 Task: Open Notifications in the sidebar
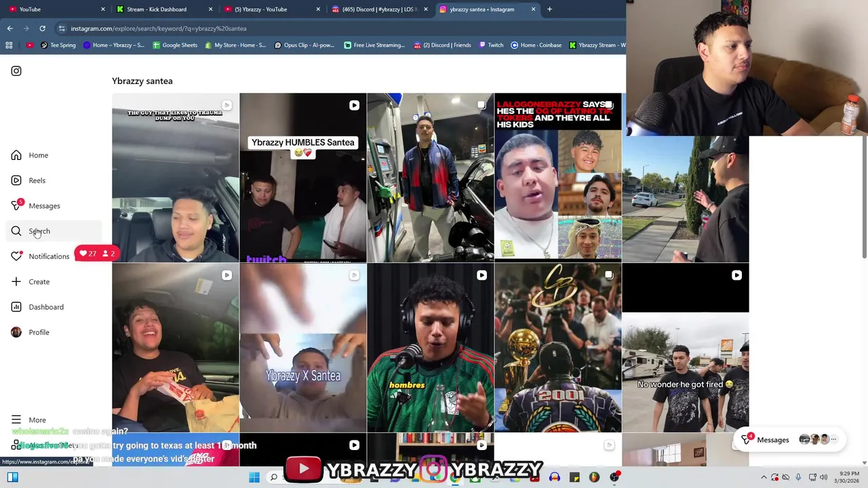pos(49,256)
